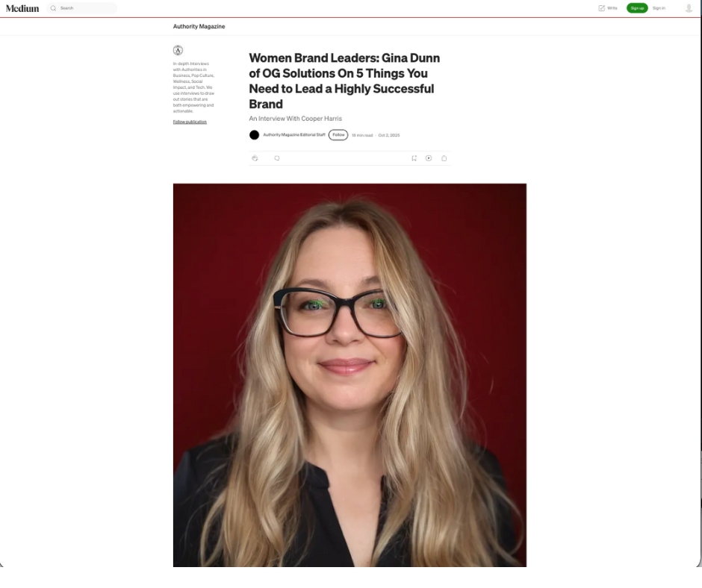
Task: Open the Authority Magazine header link
Action: pyautogui.click(x=199, y=26)
